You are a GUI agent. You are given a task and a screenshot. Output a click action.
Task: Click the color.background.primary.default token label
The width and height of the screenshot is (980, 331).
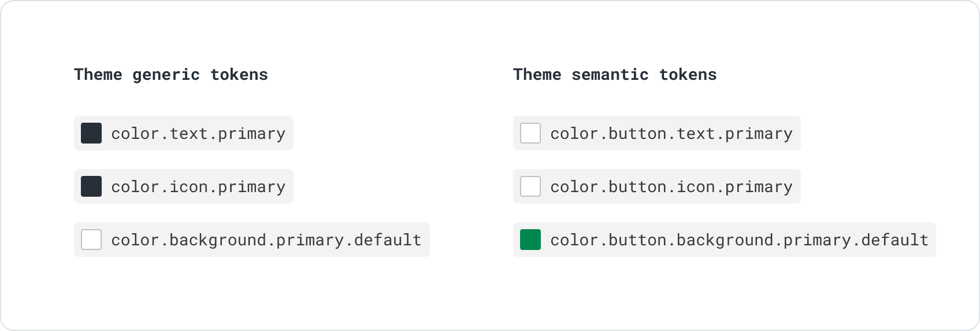click(266, 240)
